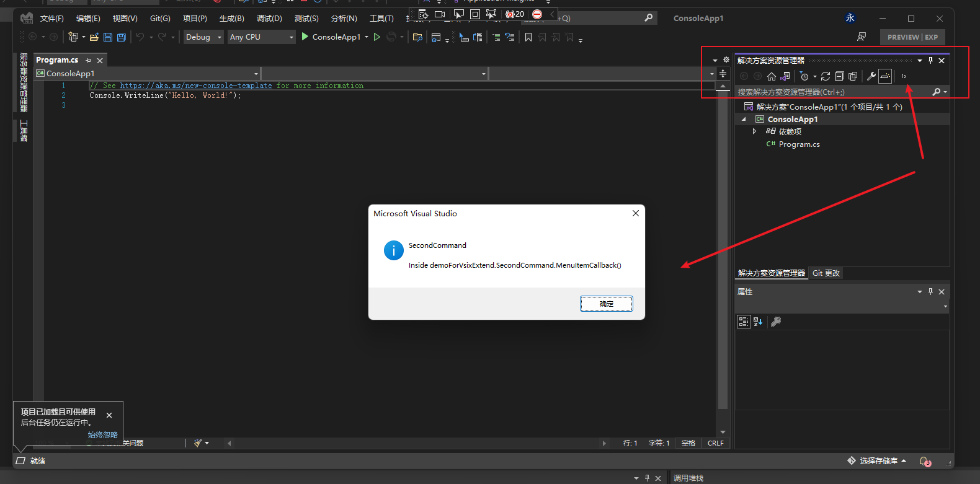
Task: Click the save file icon in the toolbar
Action: click(x=108, y=37)
